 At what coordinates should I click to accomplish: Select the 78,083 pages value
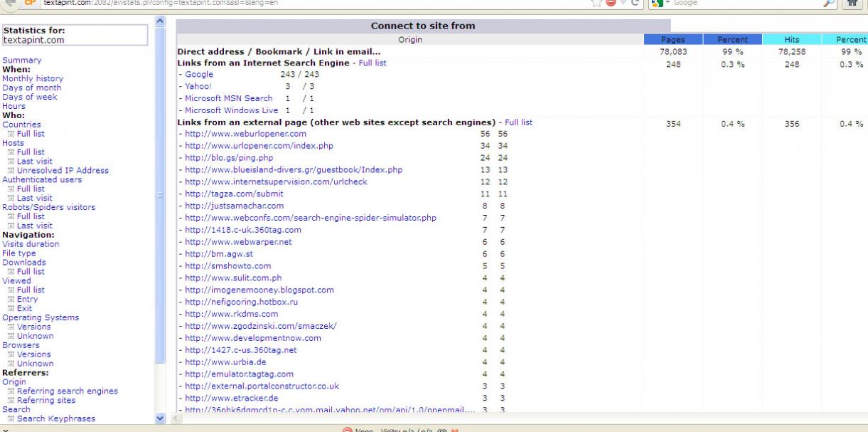[x=673, y=52]
